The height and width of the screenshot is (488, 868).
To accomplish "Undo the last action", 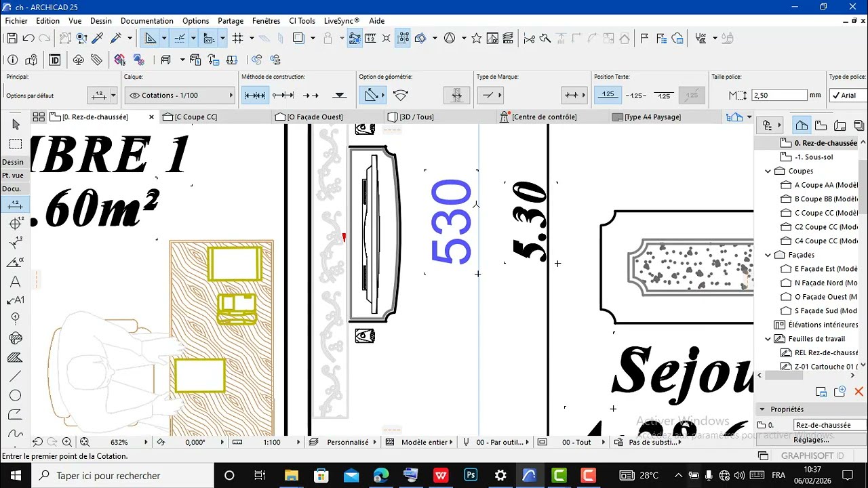I will point(28,38).
